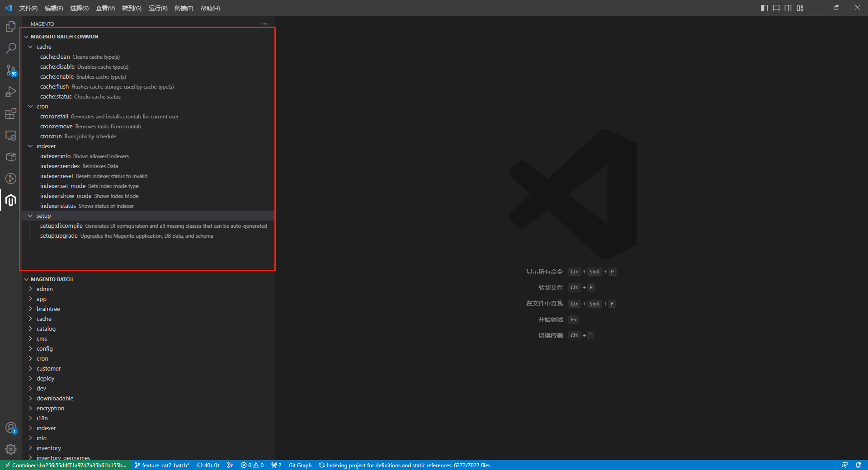Click the MAGENTO panel more actions ellipsis
This screenshot has height=470, width=868.
264,24
